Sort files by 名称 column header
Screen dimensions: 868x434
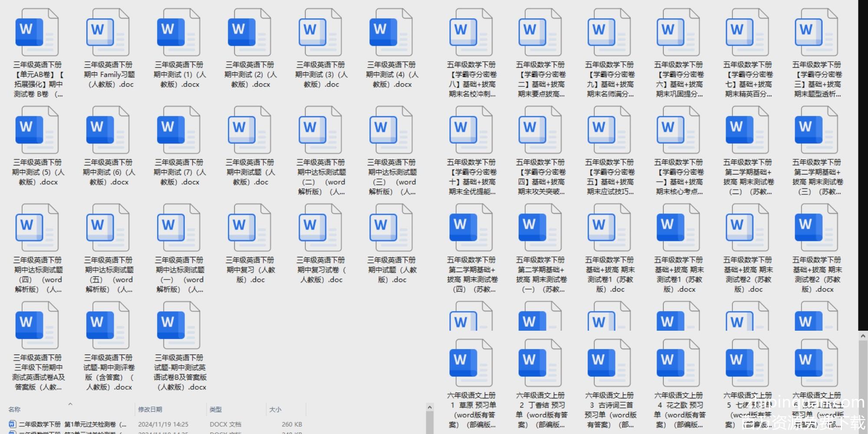tap(14, 409)
